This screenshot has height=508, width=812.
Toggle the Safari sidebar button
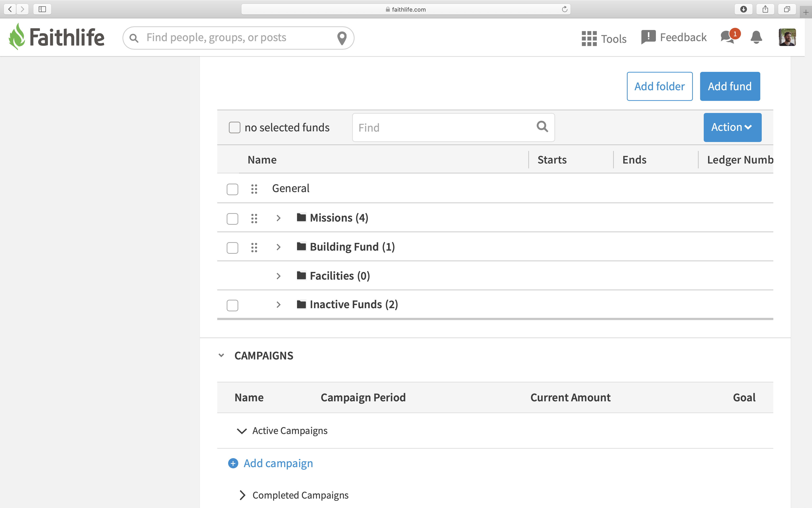42,9
